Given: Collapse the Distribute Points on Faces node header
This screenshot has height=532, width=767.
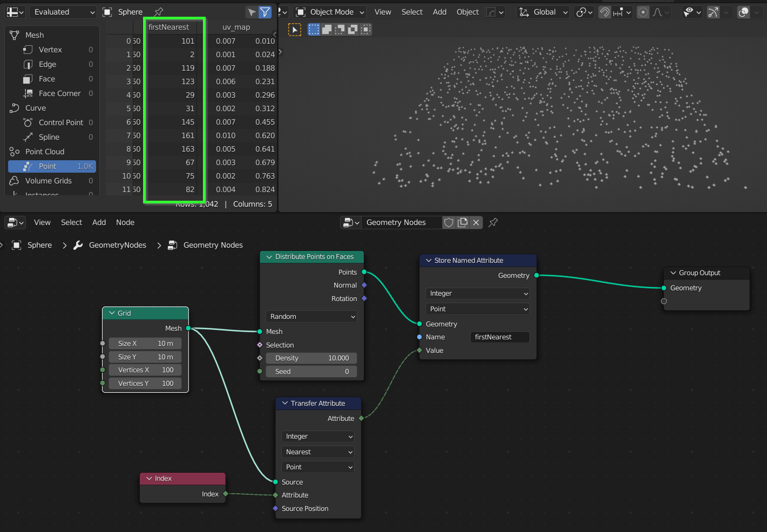Looking at the screenshot, I should tap(269, 256).
